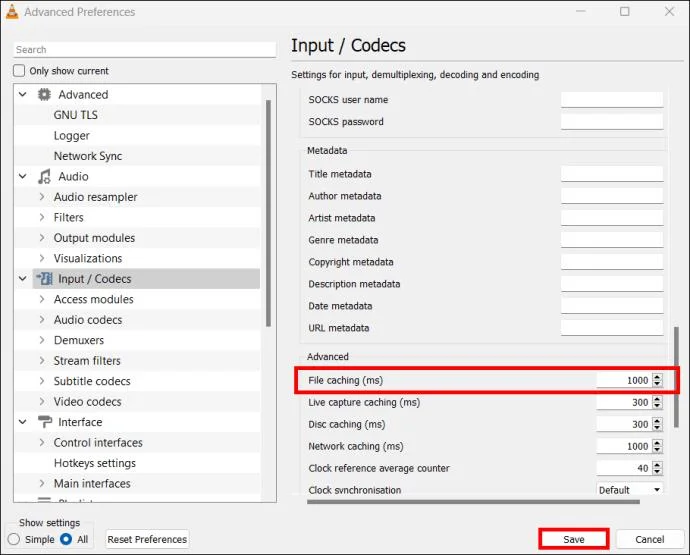The height and width of the screenshot is (555, 690).
Task: Click the Title metadata input field
Action: click(612, 174)
